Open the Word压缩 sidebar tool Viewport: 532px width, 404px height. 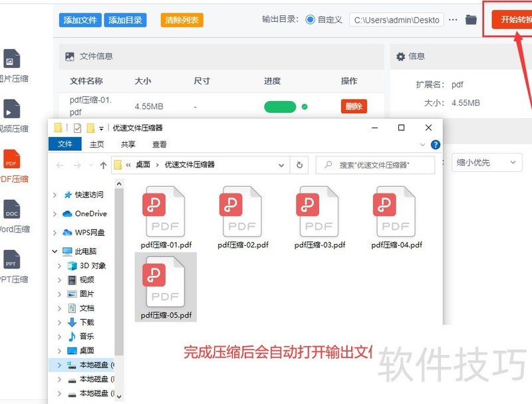[11, 211]
